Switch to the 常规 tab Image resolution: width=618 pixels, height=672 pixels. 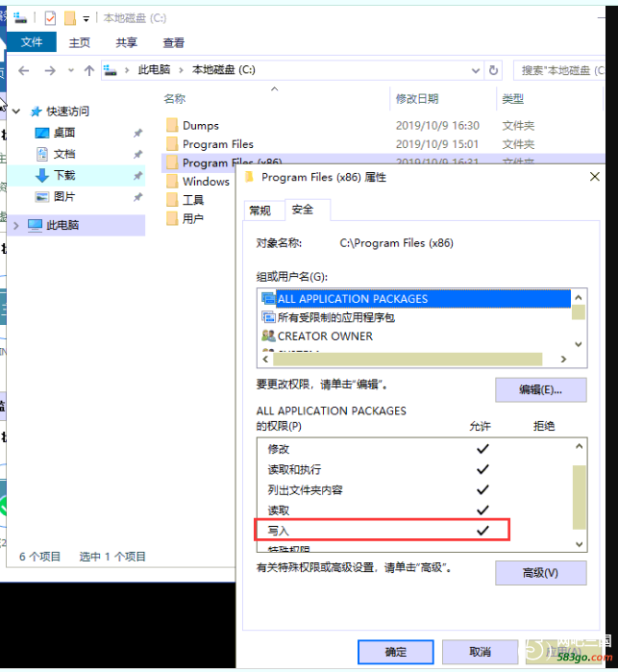pyautogui.click(x=260, y=211)
